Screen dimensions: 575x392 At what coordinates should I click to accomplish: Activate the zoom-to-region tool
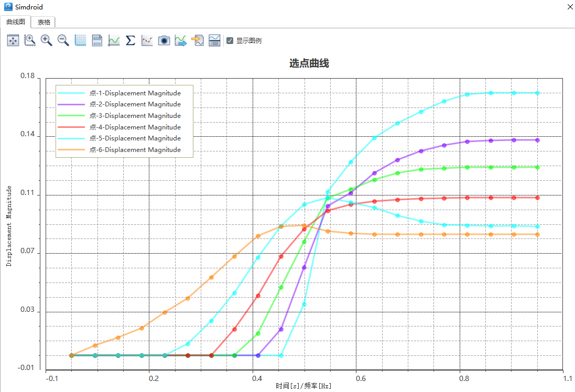pos(30,40)
